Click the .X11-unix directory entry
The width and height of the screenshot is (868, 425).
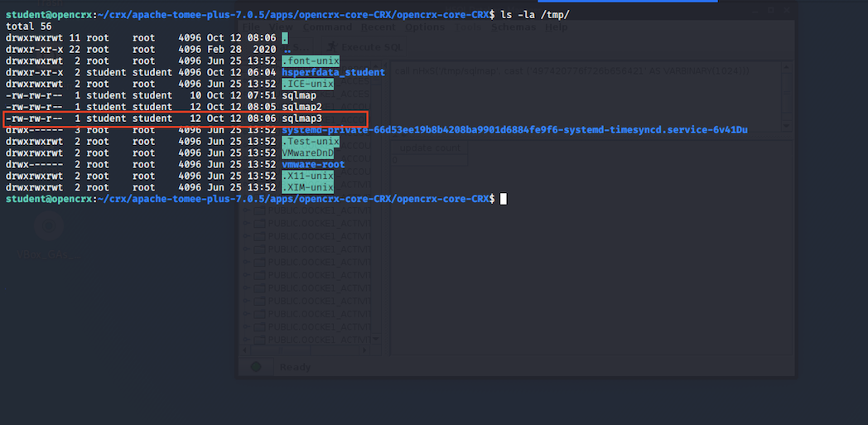point(308,176)
